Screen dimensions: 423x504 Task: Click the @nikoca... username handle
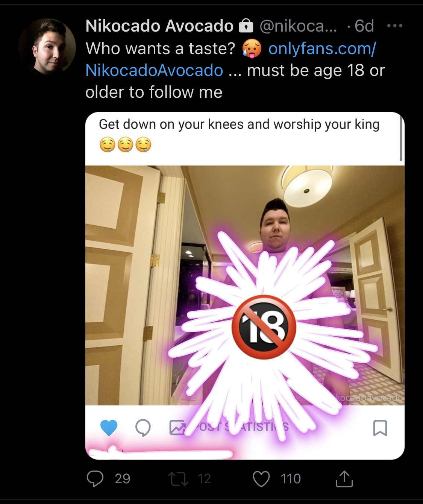click(x=299, y=26)
